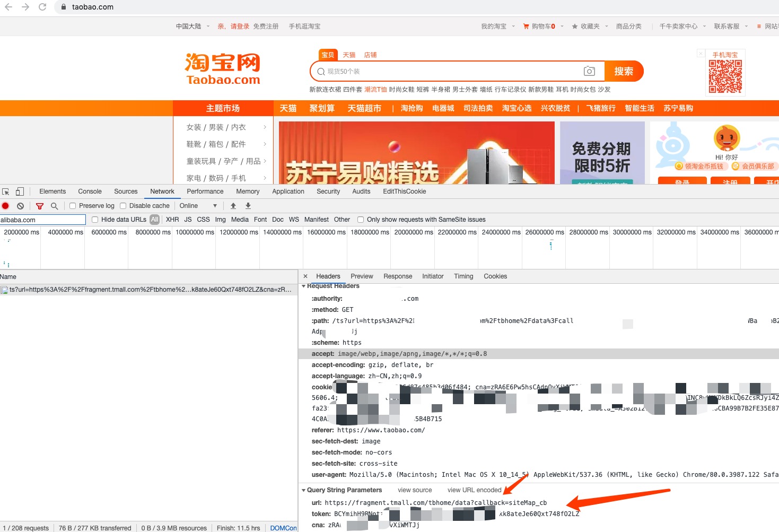Open the Response tab of request
The image size is (779, 532).
point(398,276)
